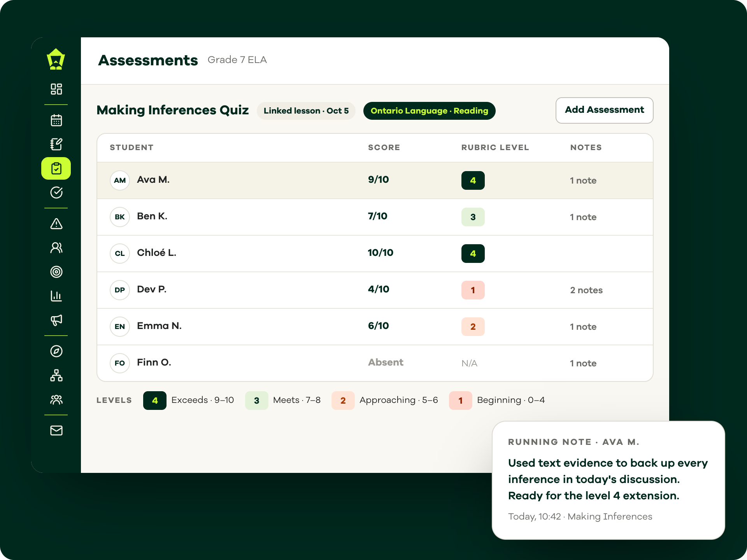Click the FO avatar for Finn O.
The image size is (747, 560).
tap(120, 363)
